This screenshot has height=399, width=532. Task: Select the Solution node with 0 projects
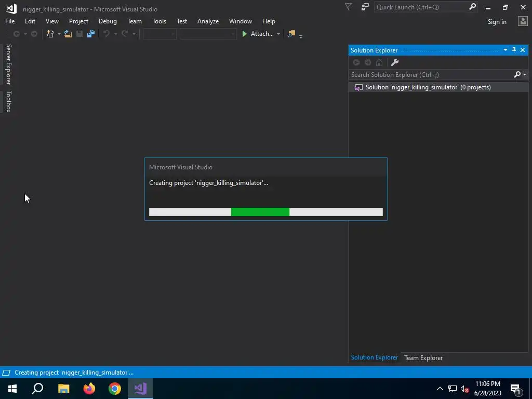click(438, 87)
